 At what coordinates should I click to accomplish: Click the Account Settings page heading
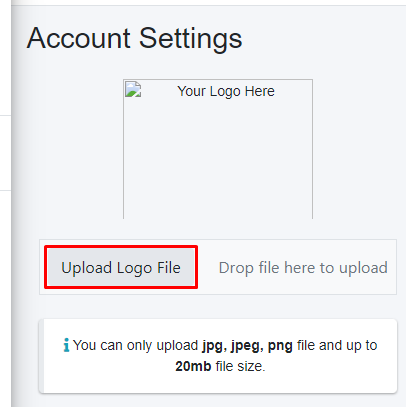click(134, 39)
